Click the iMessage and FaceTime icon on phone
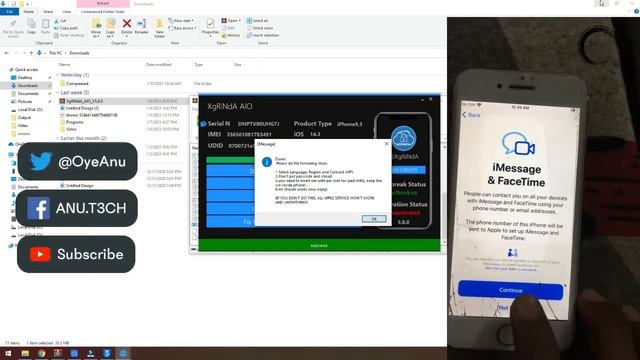The width and height of the screenshot is (640, 360). tap(518, 143)
